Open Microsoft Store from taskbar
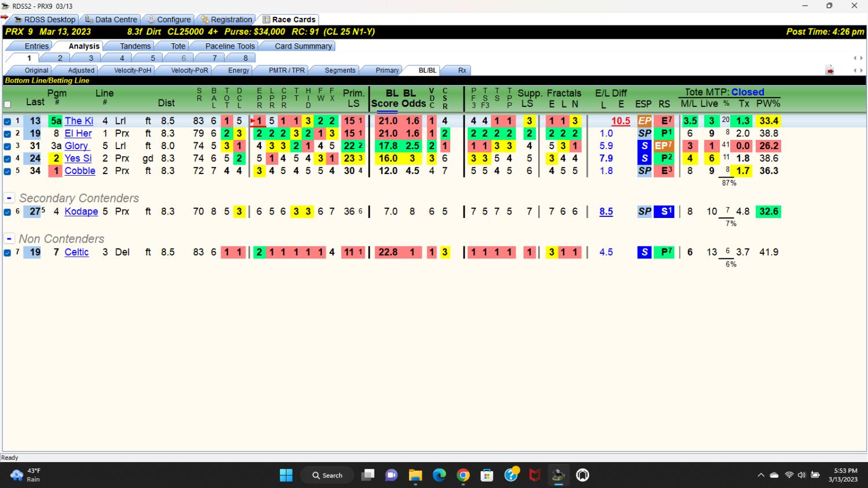The height and width of the screenshot is (488, 868). point(487,475)
